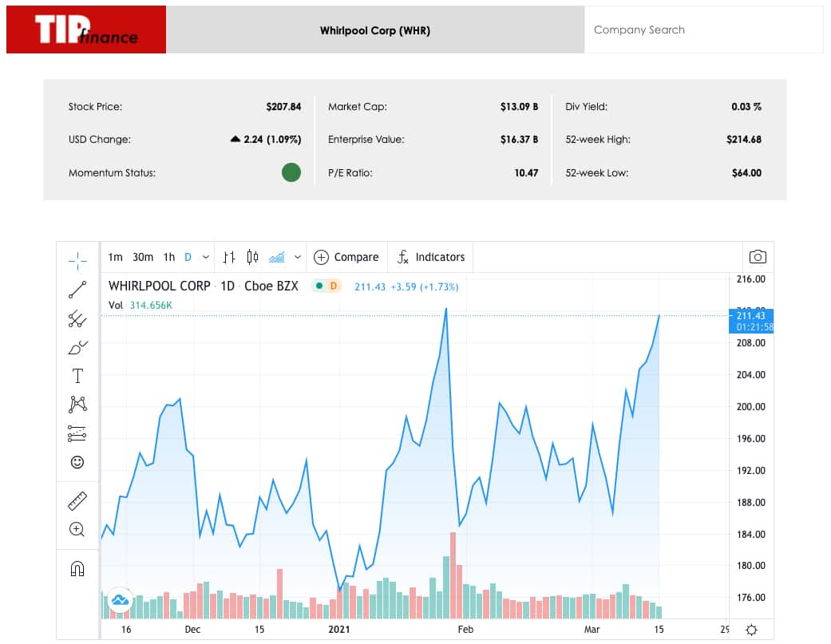Select the 30m interval

pos(143,257)
